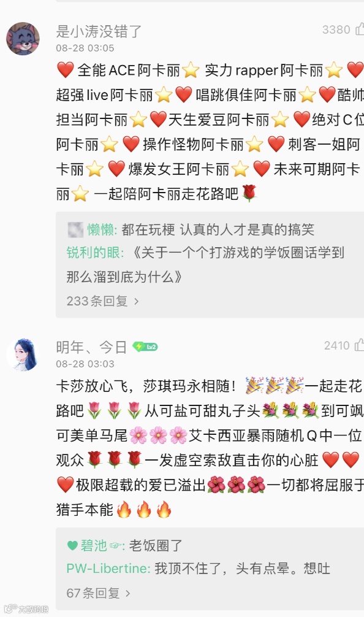Tap the 卡莎放心飞 comment text
This screenshot has height=617, width=364.
click(x=210, y=448)
